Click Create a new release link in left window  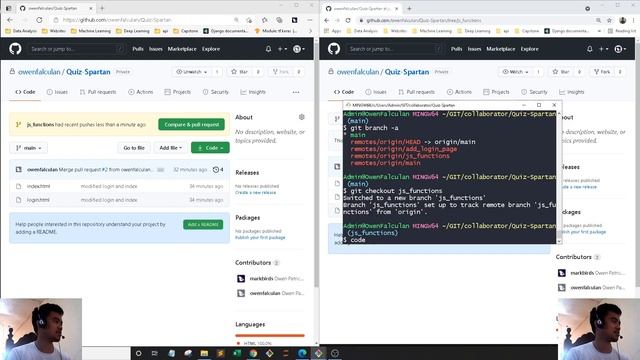coord(256,193)
